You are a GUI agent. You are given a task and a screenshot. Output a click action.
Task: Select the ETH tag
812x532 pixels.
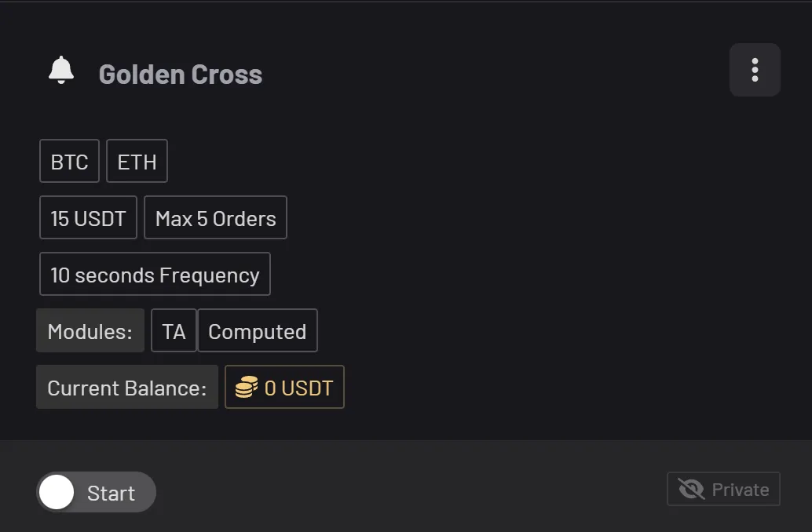[x=137, y=161]
